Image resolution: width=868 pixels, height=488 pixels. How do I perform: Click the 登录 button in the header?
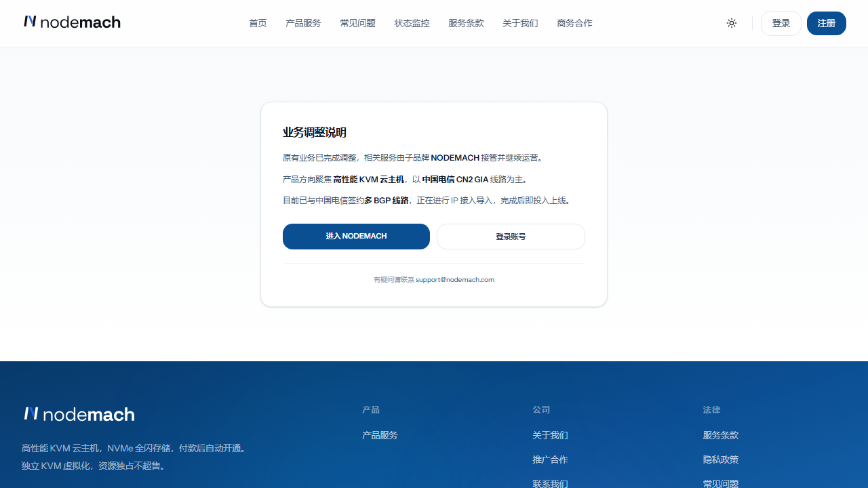tap(781, 23)
